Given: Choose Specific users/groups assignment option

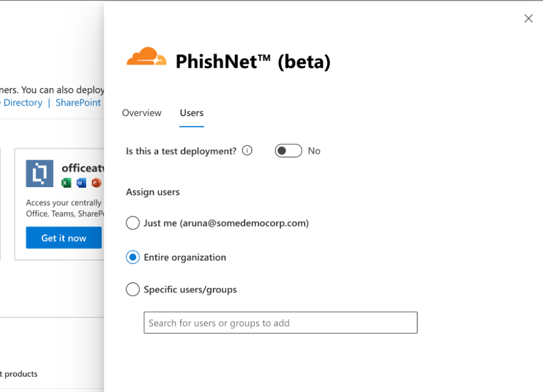Looking at the screenshot, I should tap(133, 289).
